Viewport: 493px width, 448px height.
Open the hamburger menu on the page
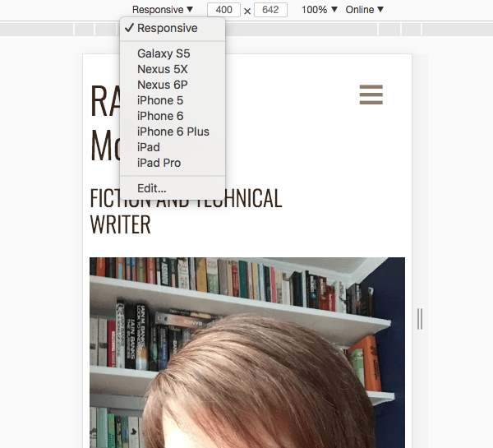click(371, 95)
